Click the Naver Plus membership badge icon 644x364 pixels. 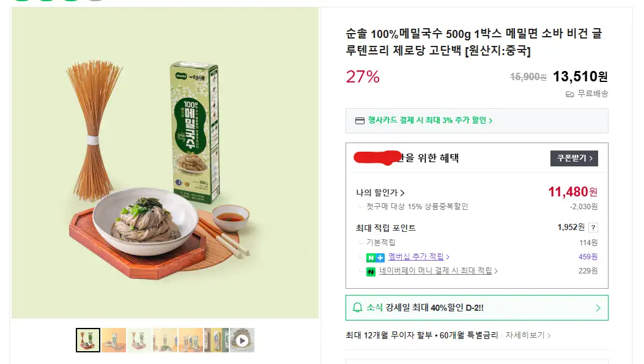(x=376, y=258)
